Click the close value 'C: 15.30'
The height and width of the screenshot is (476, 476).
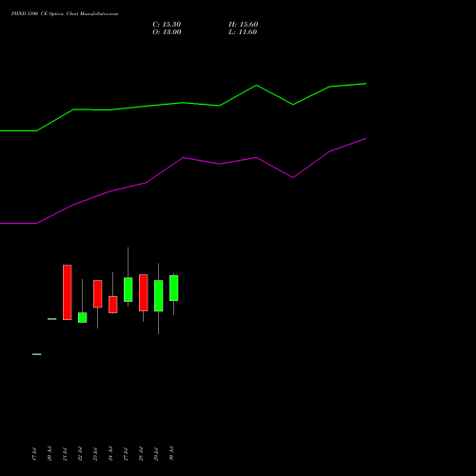(x=167, y=25)
